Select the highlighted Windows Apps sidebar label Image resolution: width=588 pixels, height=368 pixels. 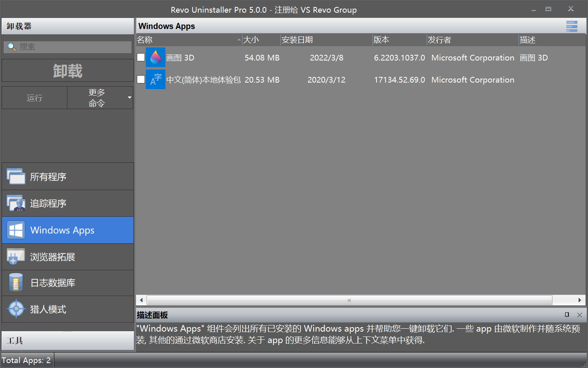(x=62, y=230)
